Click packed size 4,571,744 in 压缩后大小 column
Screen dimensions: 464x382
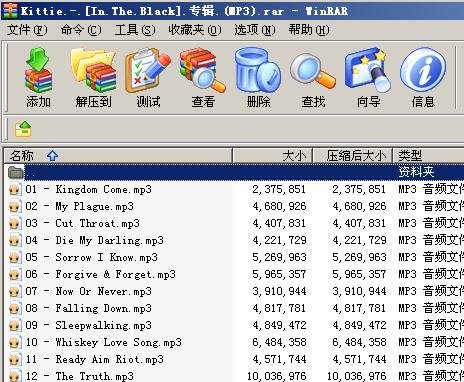pos(359,359)
